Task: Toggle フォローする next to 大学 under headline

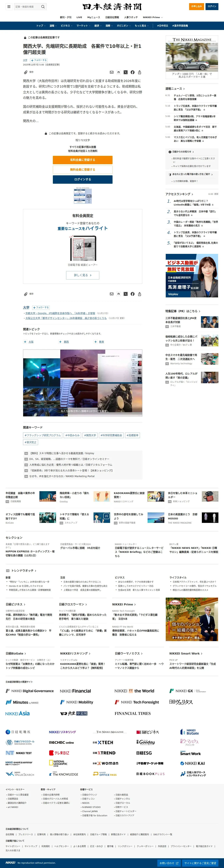Action: [39, 60]
